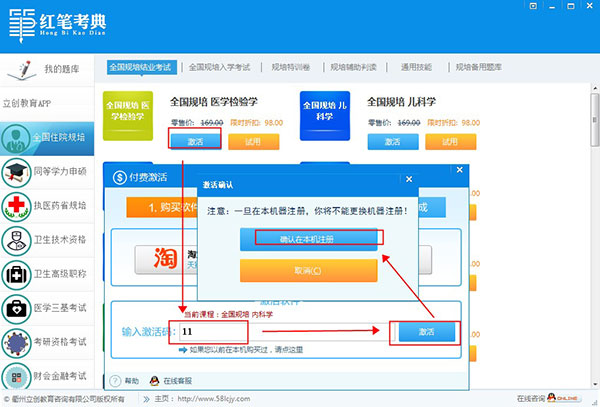Open 我的题库 in the sidebar

[47, 70]
